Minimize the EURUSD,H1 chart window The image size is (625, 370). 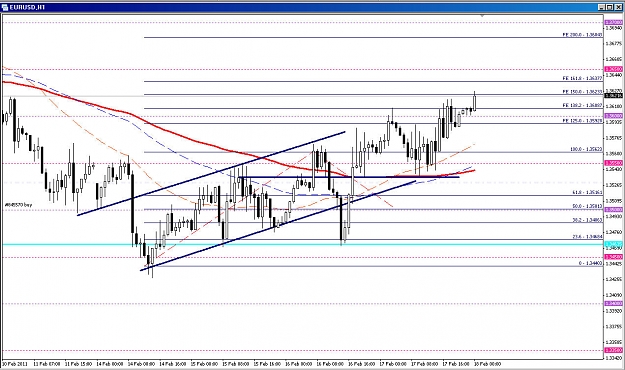click(601, 7)
